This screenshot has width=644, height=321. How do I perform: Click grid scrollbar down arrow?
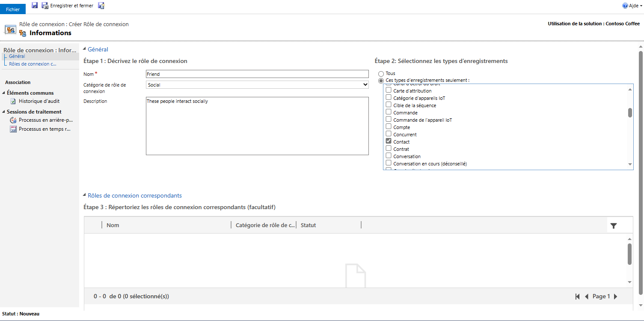pyautogui.click(x=630, y=282)
